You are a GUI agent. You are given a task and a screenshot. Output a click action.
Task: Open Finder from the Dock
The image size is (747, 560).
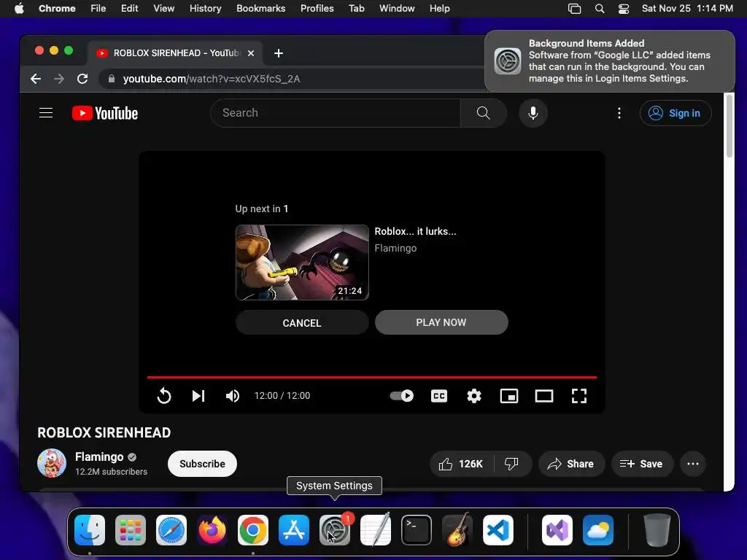(90, 530)
